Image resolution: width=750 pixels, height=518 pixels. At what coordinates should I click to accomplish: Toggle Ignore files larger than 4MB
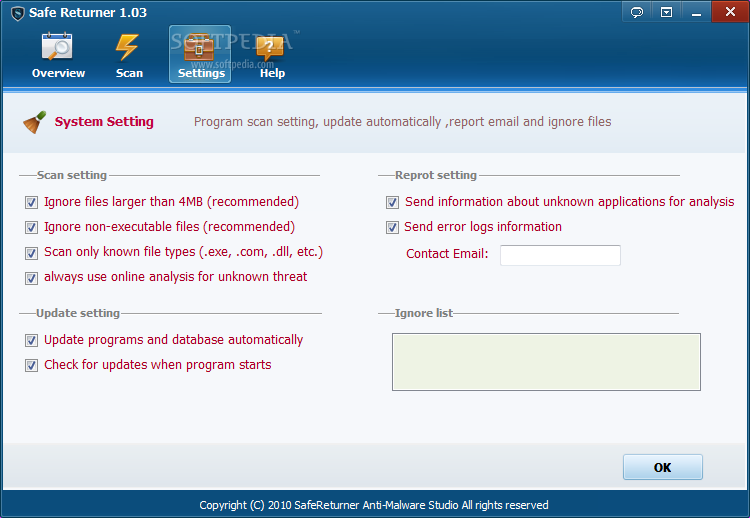[32, 202]
